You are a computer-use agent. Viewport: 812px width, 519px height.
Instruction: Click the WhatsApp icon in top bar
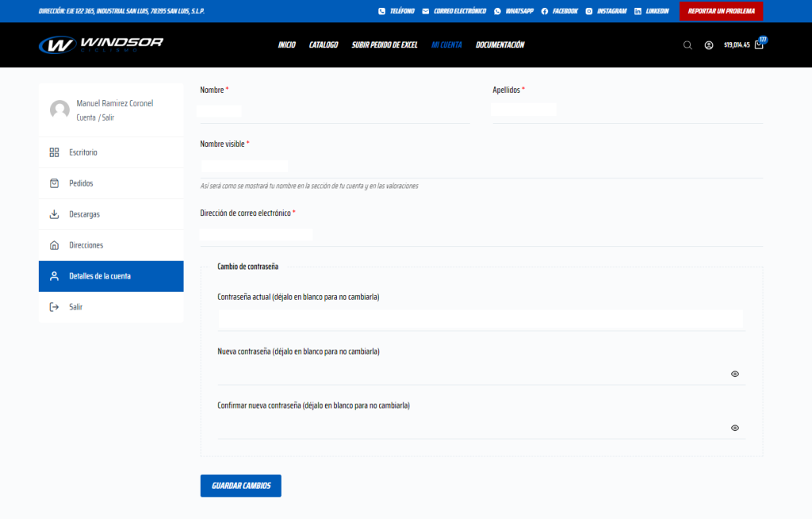497,11
